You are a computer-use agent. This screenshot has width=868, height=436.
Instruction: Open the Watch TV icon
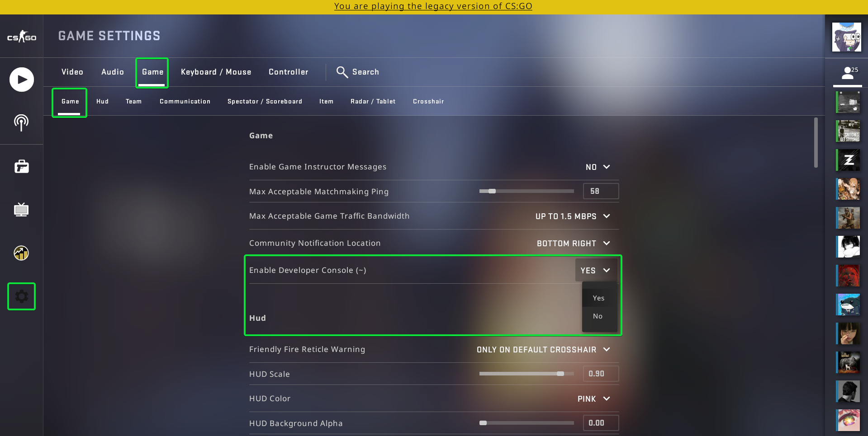[x=21, y=209]
